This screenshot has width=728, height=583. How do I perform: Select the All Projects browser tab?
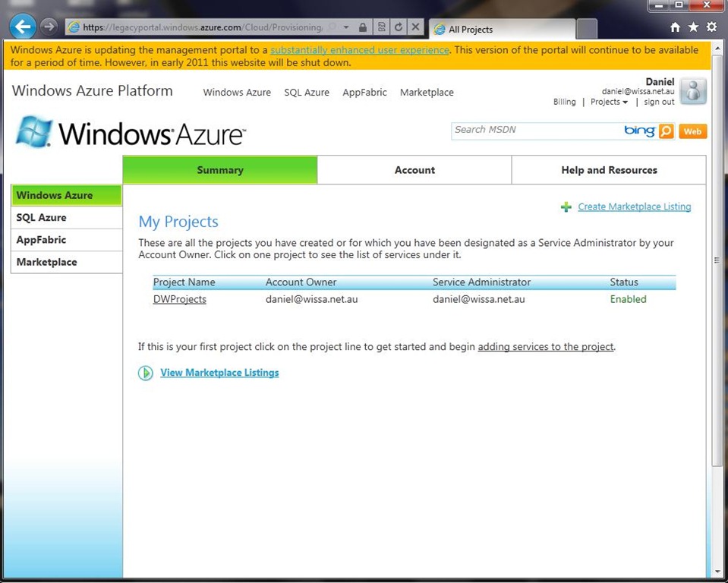pyautogui.click(x=503, y=30)
